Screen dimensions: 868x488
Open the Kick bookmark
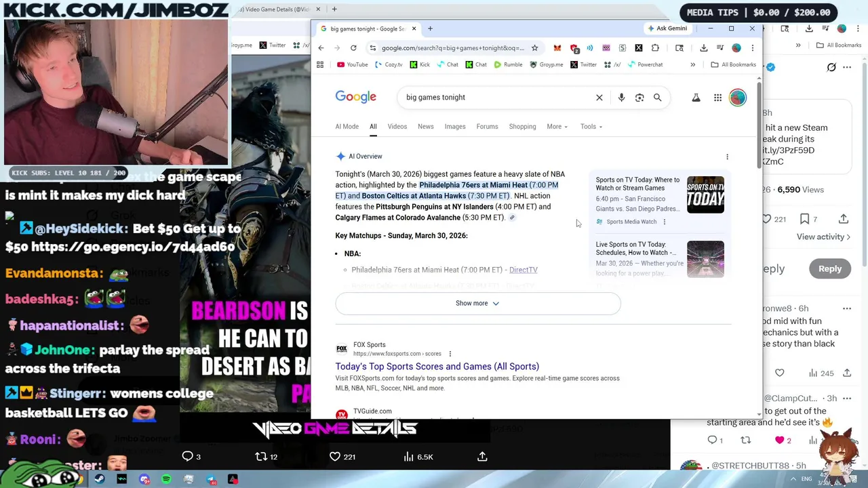click(x=420, y=64)
